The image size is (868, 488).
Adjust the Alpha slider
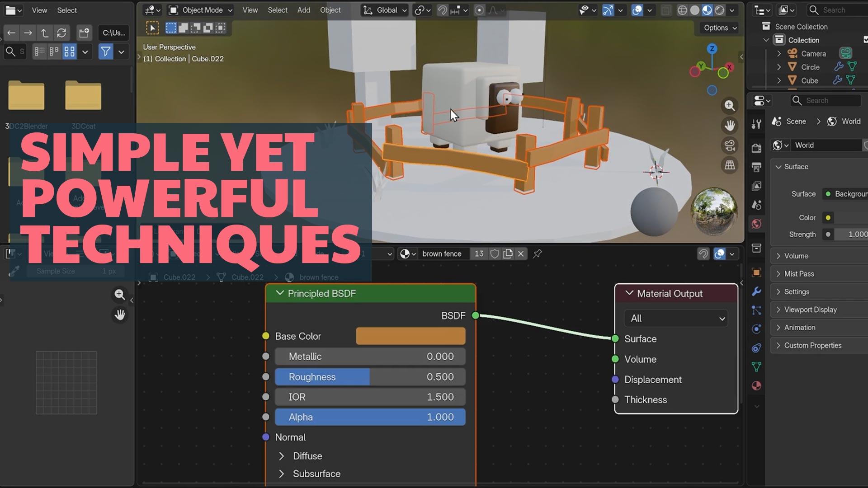click(x=370, y=417)
